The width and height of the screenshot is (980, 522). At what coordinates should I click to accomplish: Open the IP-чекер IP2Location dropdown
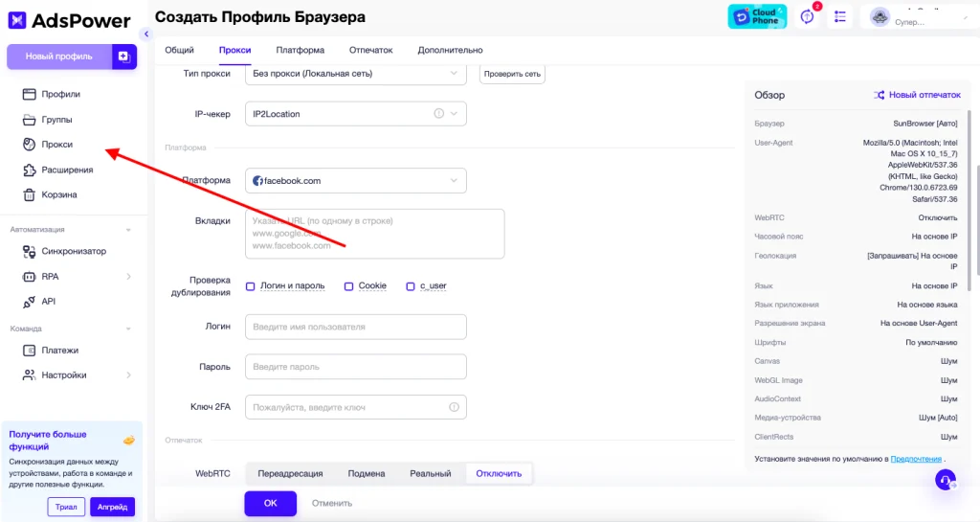(x=356, y=114)
